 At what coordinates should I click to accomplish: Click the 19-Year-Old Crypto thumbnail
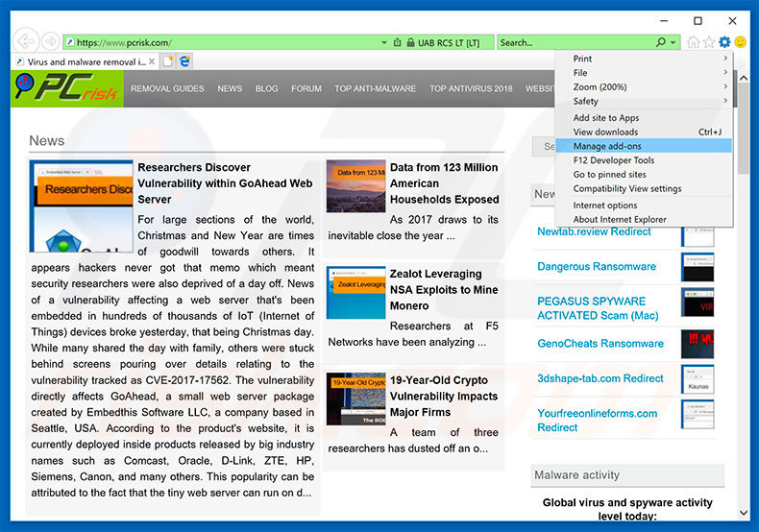coord(355,399)
